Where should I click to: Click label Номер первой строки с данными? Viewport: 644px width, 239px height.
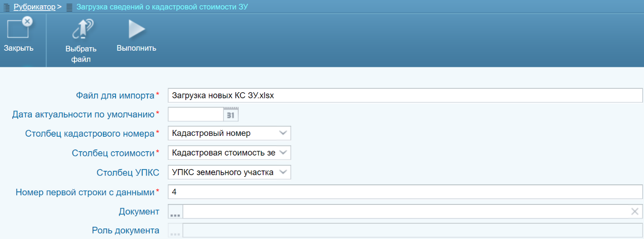coord(85,192)
